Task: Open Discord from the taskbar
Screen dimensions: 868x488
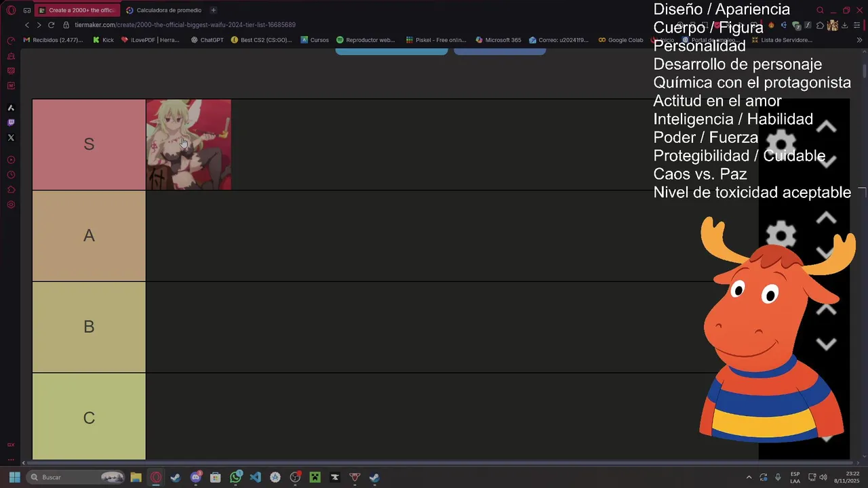Action: [x=196, y=477]
